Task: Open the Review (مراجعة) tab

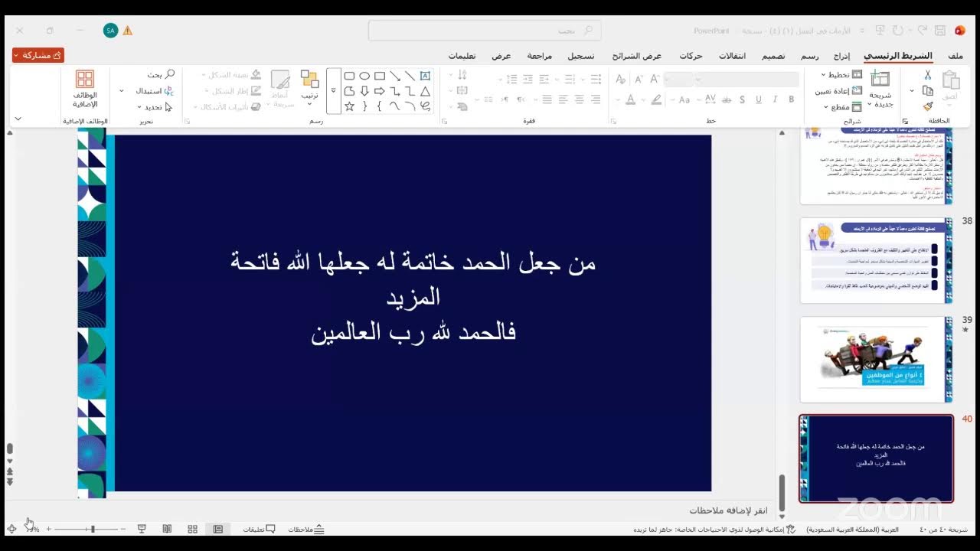Action: coord(541,56)
